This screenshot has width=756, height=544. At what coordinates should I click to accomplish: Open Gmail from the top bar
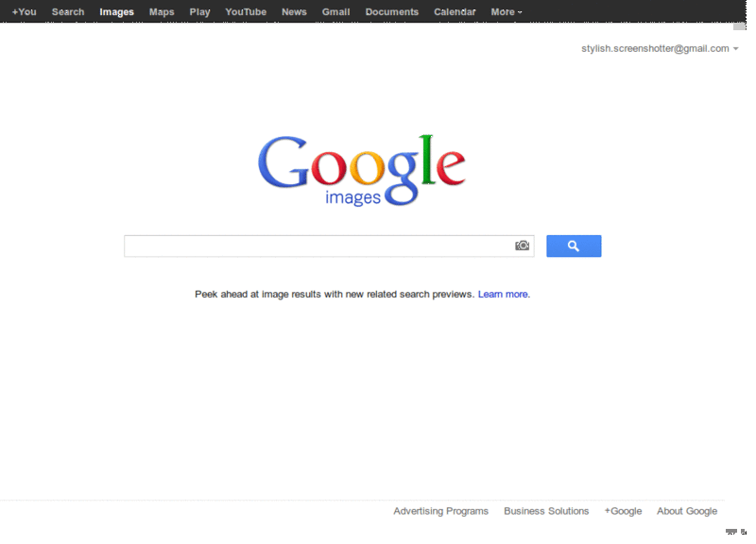(336, 12)
